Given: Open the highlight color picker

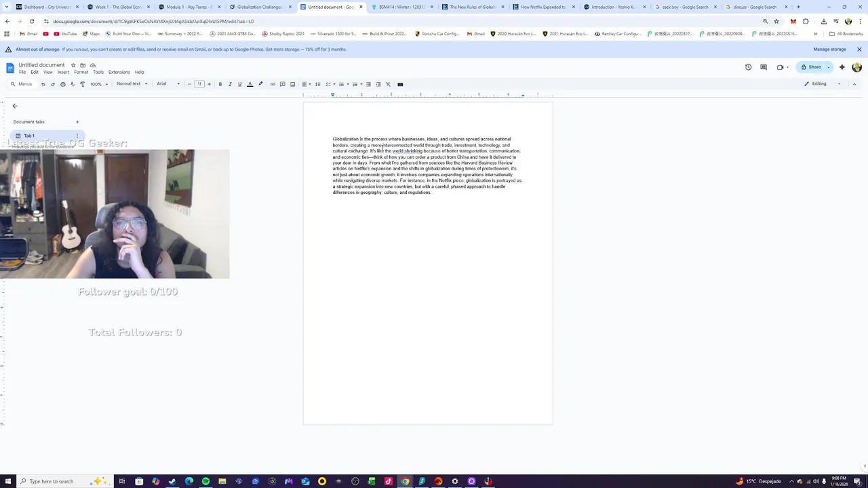Looking at the screenshot, I should (260, 84).
